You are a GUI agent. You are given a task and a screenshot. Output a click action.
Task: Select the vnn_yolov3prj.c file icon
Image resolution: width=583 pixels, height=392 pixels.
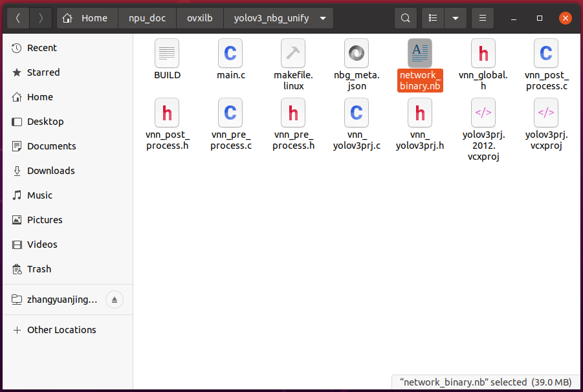point(356,113)
